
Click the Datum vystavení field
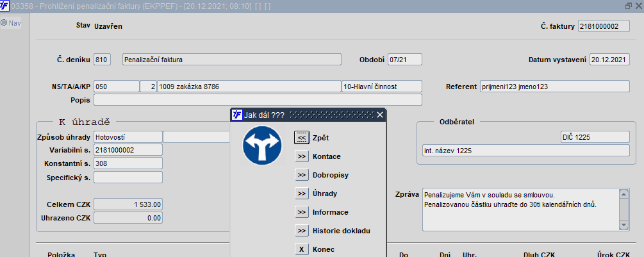click(609, 60)
